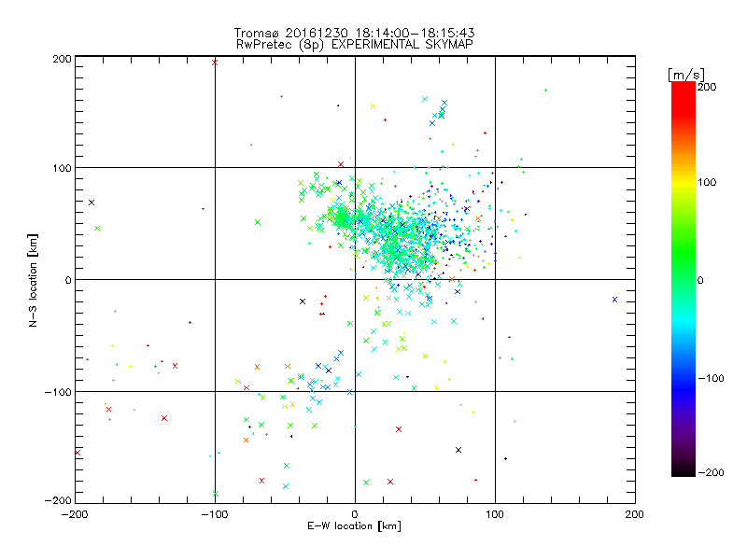Click the x-axis tick label '-100'
The height and width of the screenshot is (560, 747).
215,514
